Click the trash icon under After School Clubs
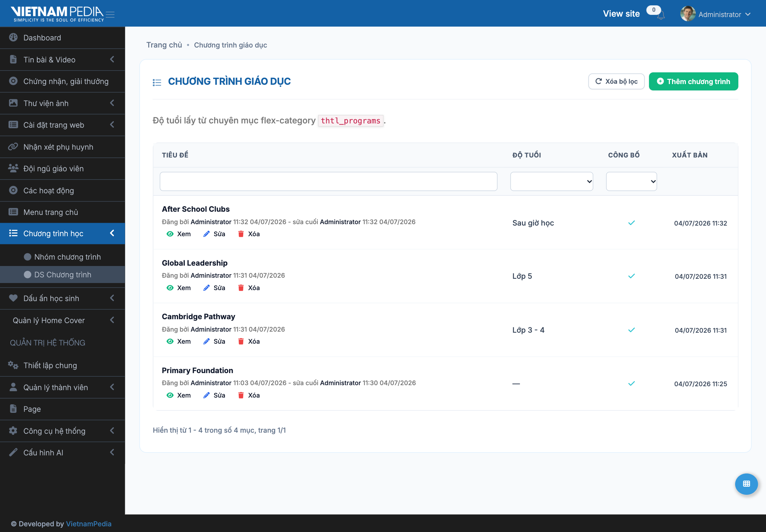 (241, 234)
